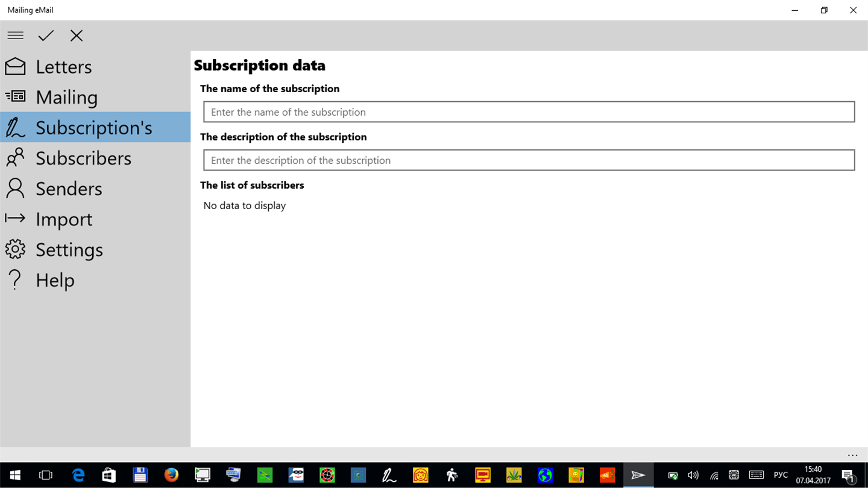Image resolution: width=868 pixels, height=488 pixels.
Task: Click the floppy disk taskbar icon
Action: [x=140, y=475]
